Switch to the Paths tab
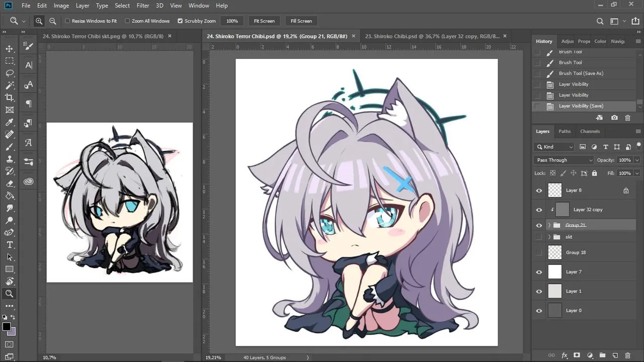 (565, 131)
